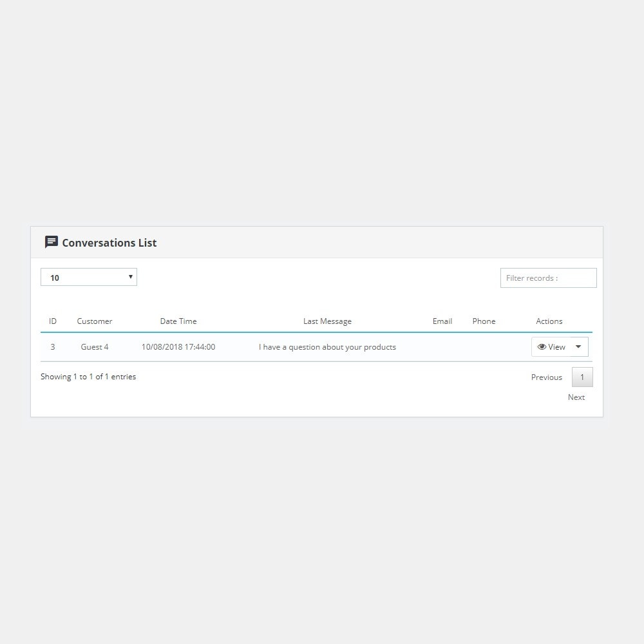The width and height of the screenshot is (644, 644).
Task: Select page 1 in pagination
Action: click(582, 377)
